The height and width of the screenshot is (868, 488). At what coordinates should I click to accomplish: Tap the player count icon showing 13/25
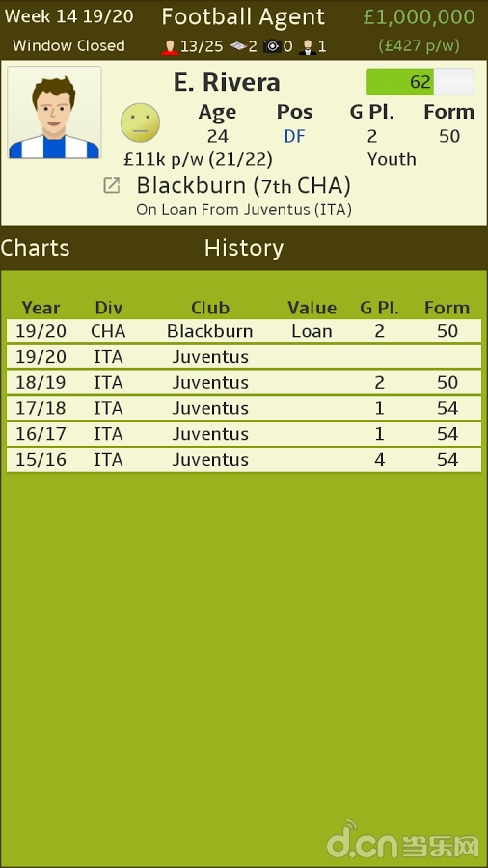pos(171,46)
